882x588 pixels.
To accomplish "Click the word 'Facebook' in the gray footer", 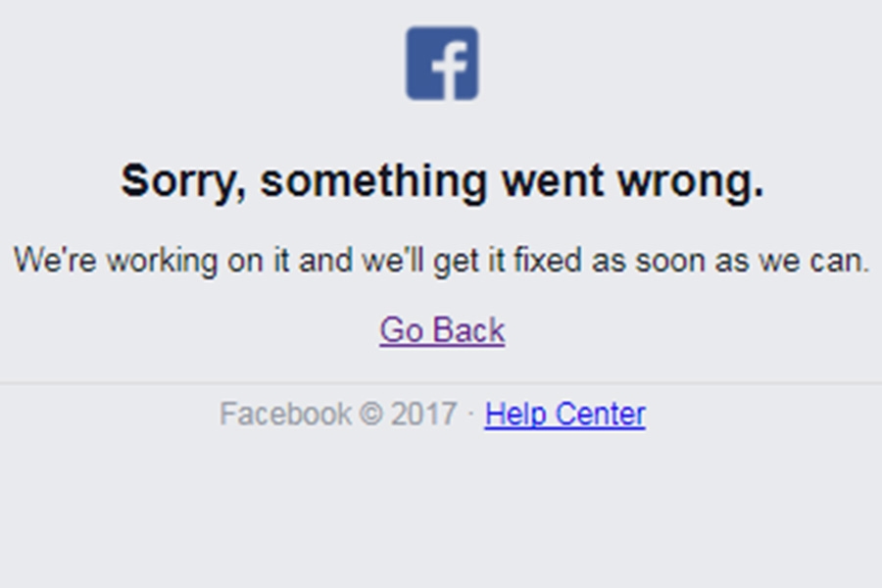I will pos(286,415).
